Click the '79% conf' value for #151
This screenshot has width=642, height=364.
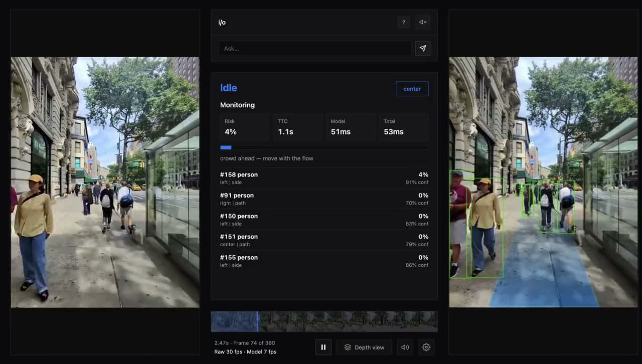pos(417,245)
